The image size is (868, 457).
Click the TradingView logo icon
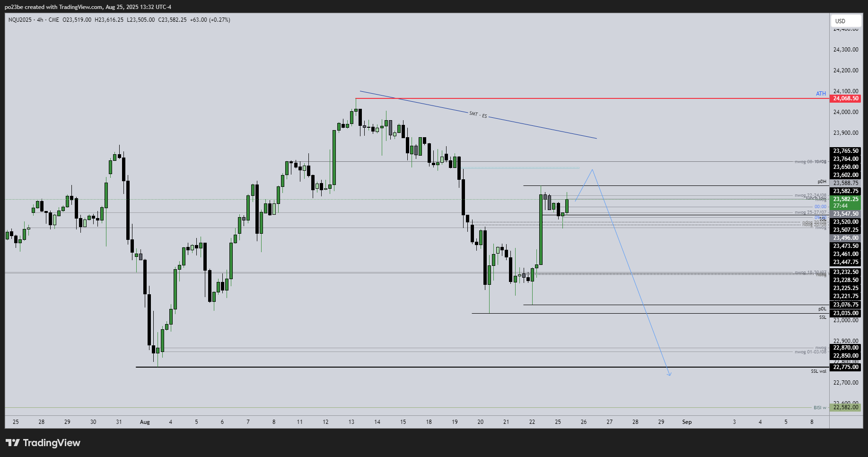tap(13, 443)
